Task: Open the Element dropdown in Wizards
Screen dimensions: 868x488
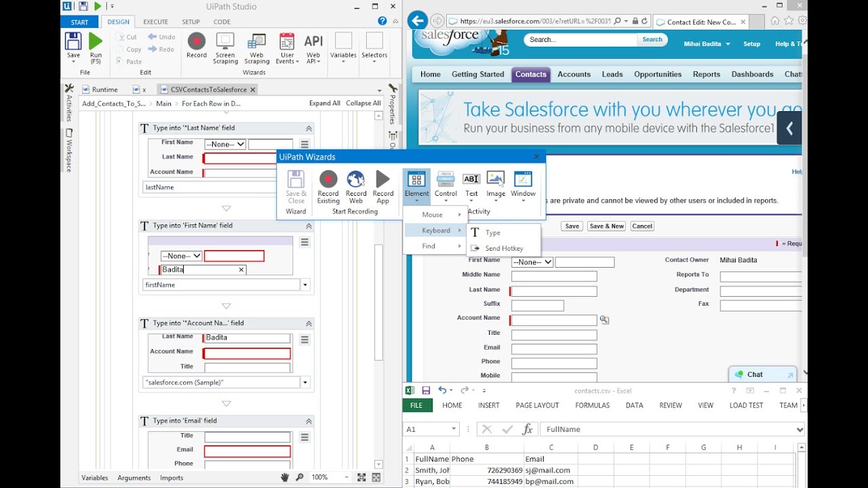Action: point(416,187)
